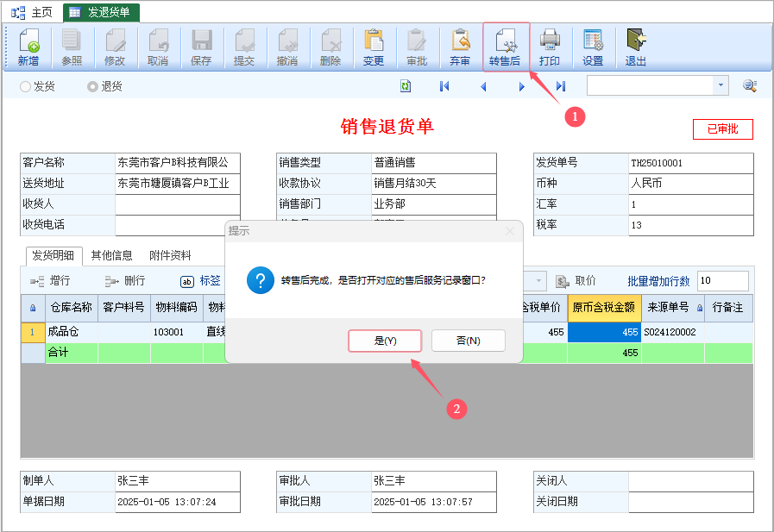Jump to the last record
The height and width of the screenshot is (532, 774).
point(561,86)
